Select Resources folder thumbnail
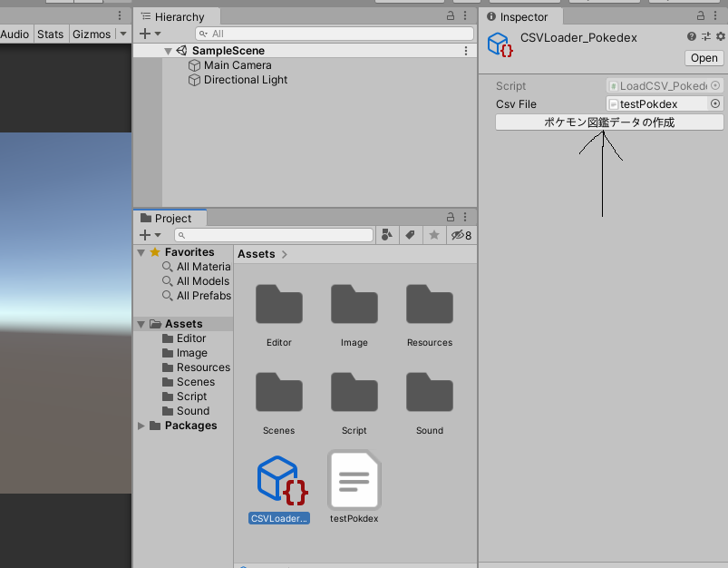Image resolution: width=728 pixels, height=568 pixels. coord(430,305)
